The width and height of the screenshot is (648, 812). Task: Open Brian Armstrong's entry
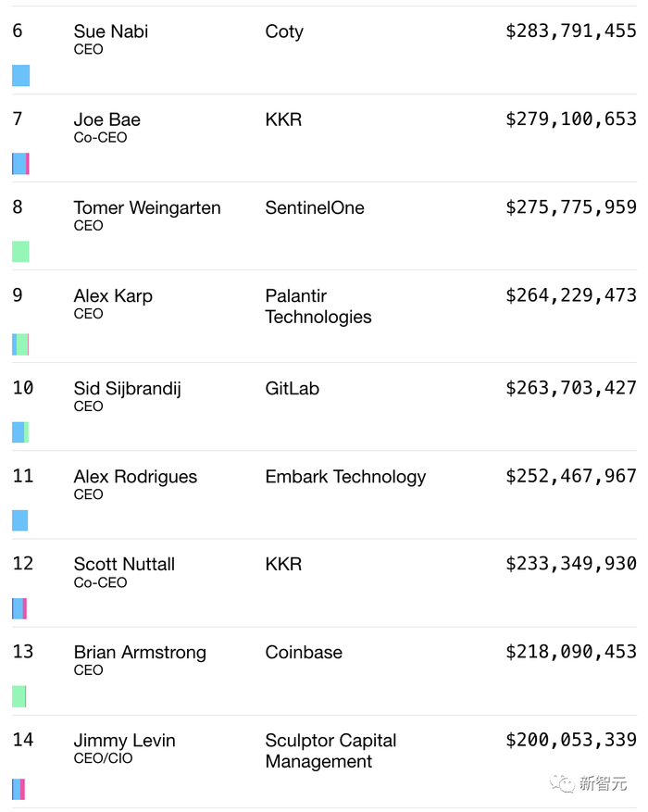point(140,653)
